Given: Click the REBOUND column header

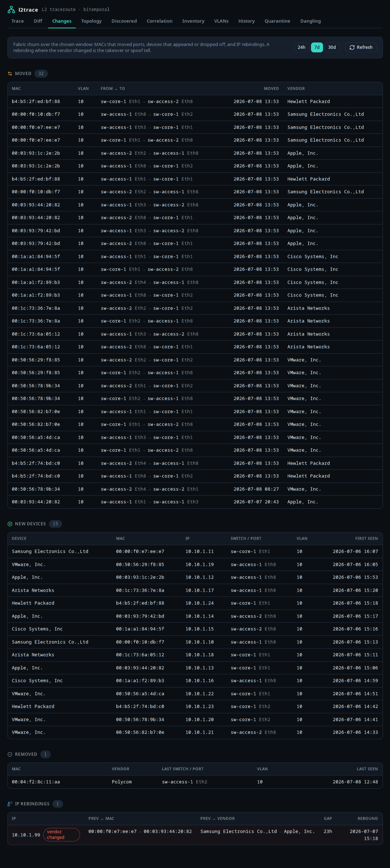Looking at the screenshot, I should [368, 818].
